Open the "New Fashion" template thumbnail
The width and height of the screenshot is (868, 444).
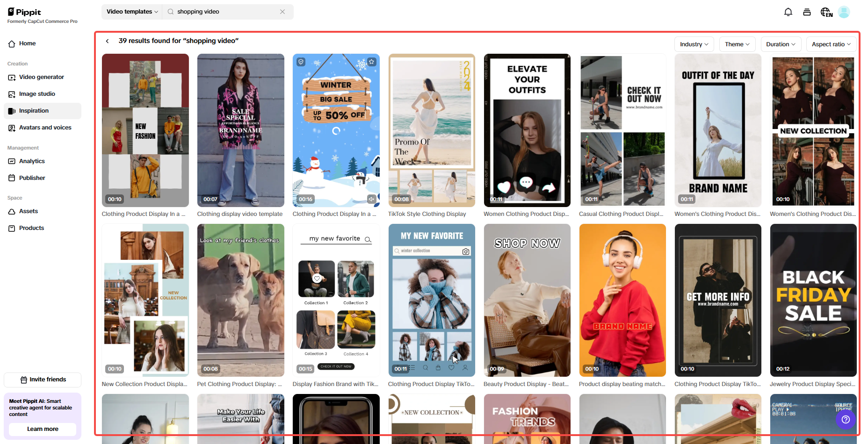point(145,130)
